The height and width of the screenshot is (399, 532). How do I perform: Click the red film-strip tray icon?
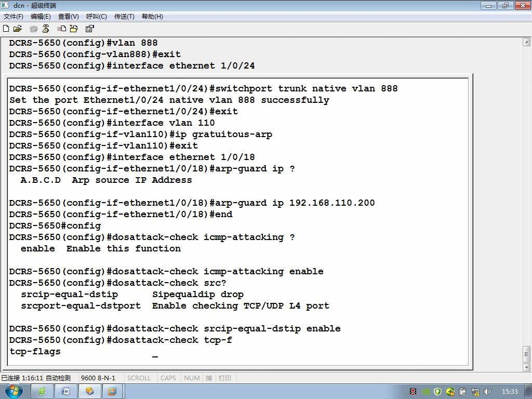[413, 392]
